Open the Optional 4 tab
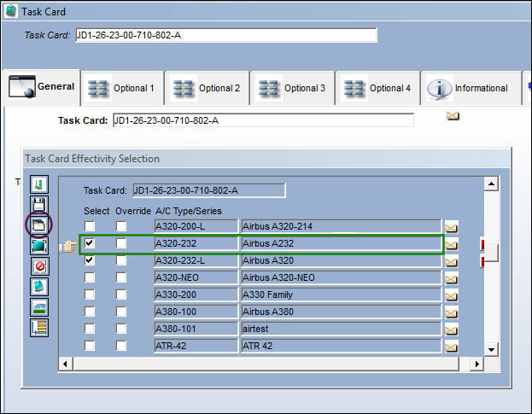The height and width of the screenshot is (414, 532). click(378, 88)
